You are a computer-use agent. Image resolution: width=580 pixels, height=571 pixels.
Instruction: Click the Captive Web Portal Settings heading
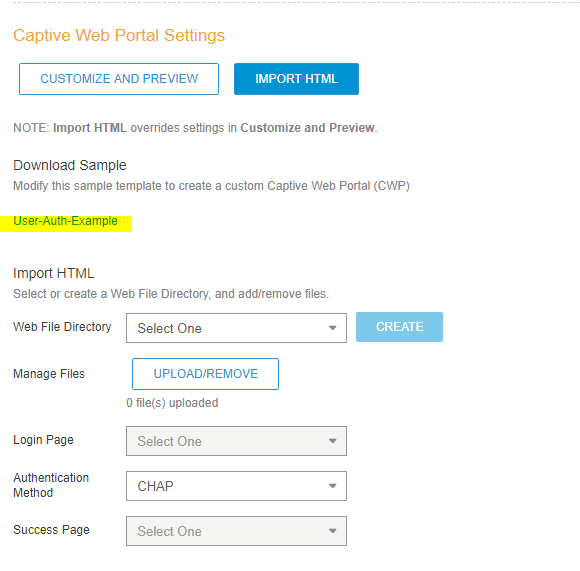(119, 36)
